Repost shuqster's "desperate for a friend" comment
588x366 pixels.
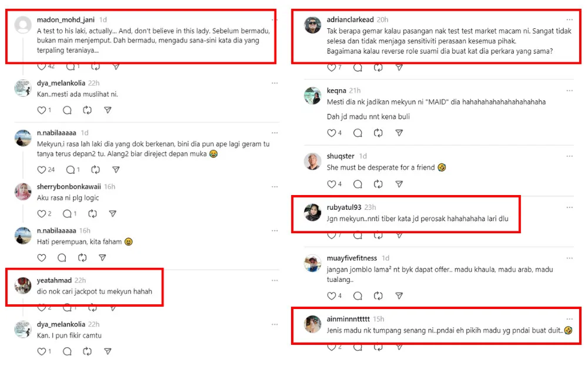pyautogui.click(x=378, y=184)
